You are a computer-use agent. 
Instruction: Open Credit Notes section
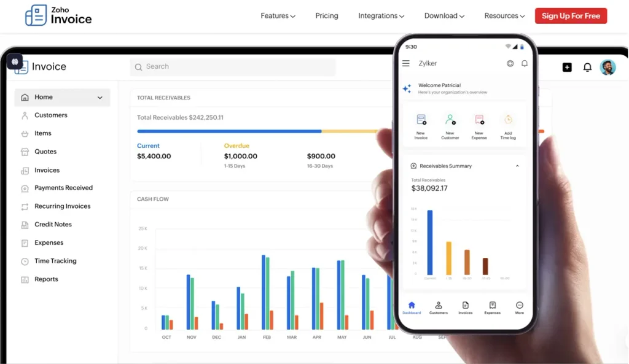[53, 224]
